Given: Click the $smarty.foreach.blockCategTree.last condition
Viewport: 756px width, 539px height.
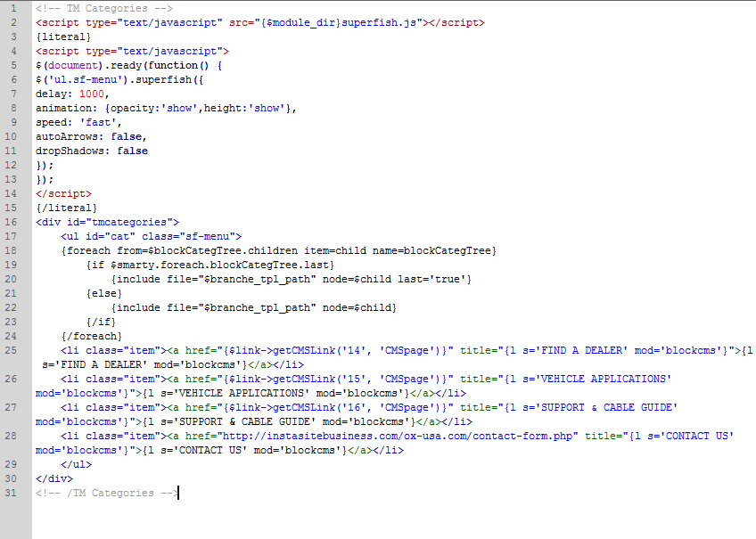Looking at the screenshot, I should tap(219, 265).
